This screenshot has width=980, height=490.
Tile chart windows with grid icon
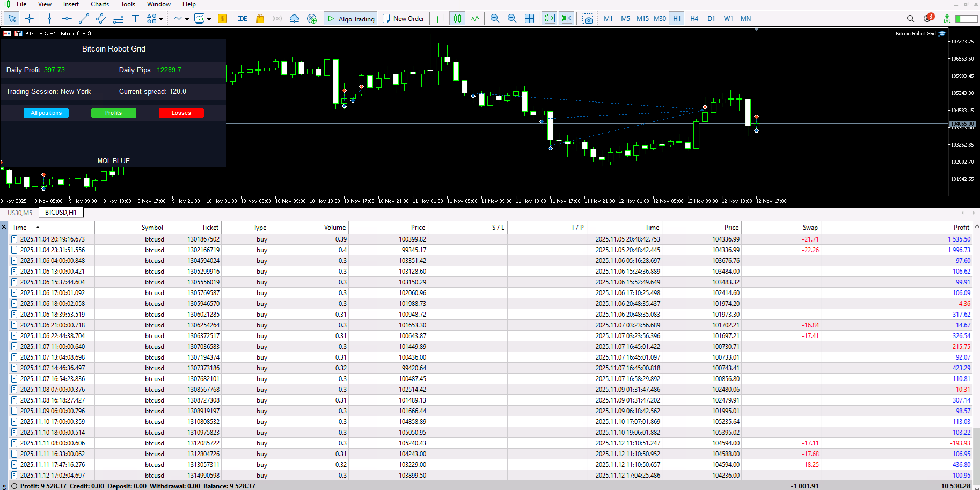point(529,19)
